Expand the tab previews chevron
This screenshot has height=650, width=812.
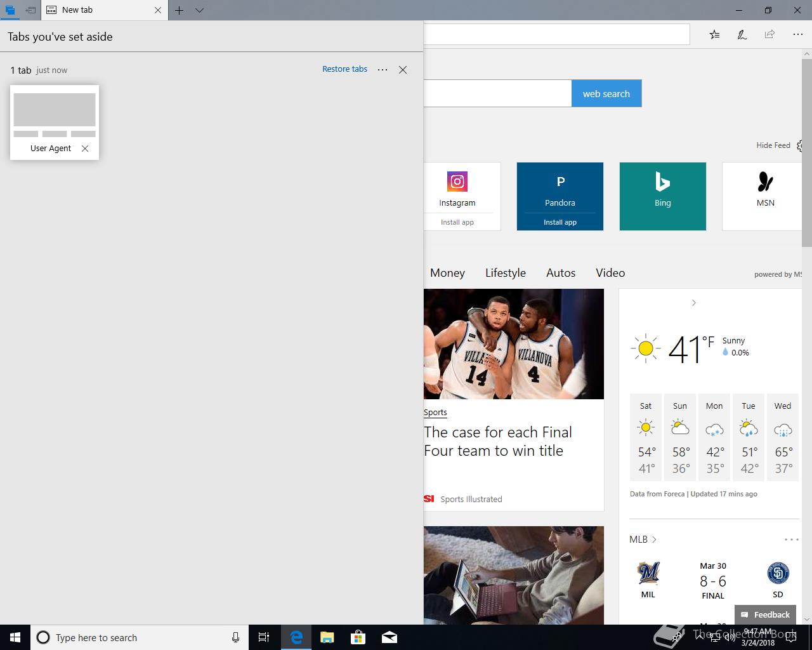click(199, 10)
